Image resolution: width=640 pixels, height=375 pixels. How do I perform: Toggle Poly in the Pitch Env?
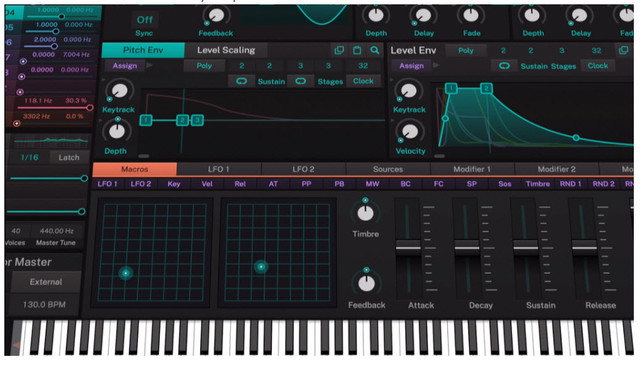click(x=204, y=66)
